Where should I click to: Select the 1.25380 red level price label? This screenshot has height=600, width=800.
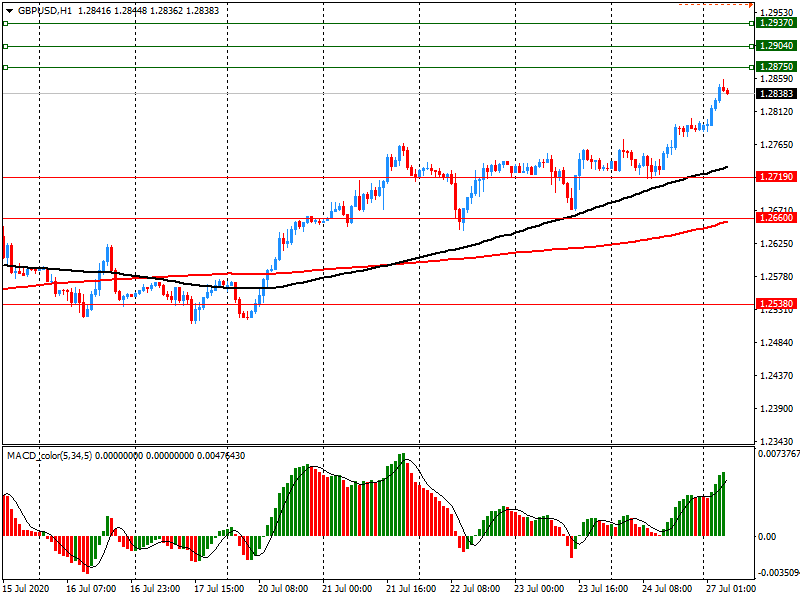pyautogui.click(x=777, y=304)
